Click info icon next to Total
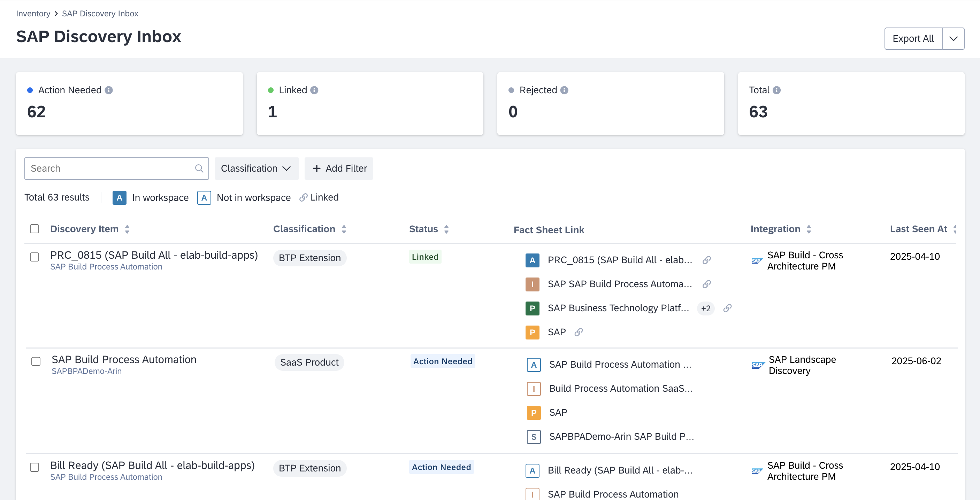 [776, 90]
